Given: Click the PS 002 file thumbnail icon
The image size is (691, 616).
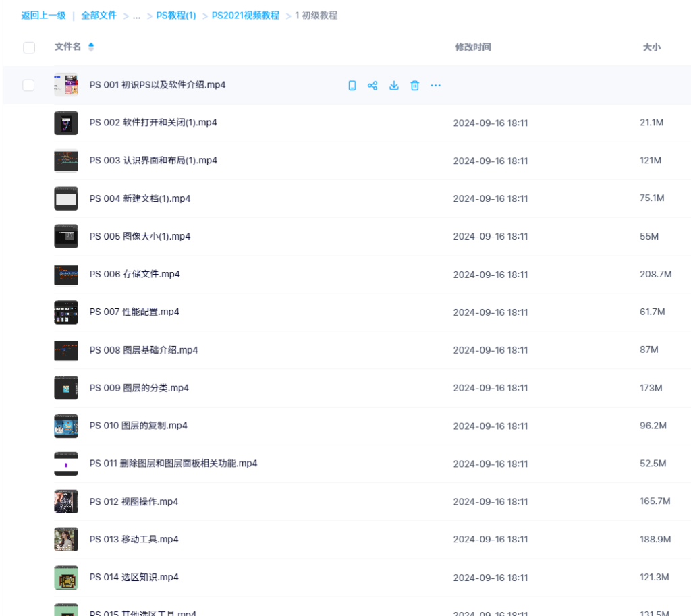Looking at the screenshot, I should point(66,123).
